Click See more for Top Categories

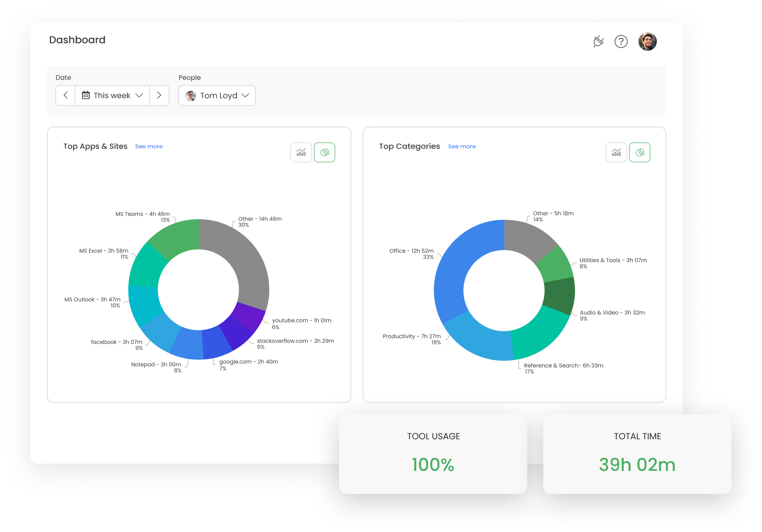462,147
